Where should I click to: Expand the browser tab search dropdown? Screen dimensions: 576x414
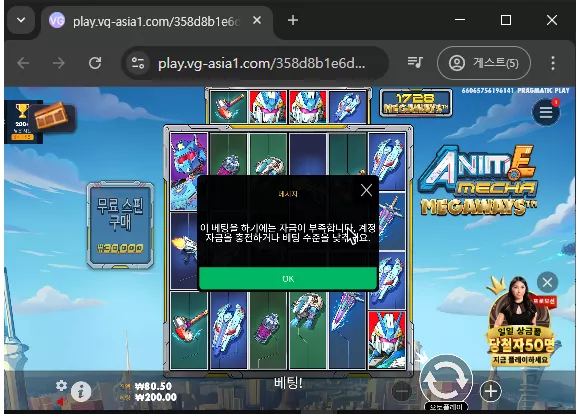tap(21, 20)
